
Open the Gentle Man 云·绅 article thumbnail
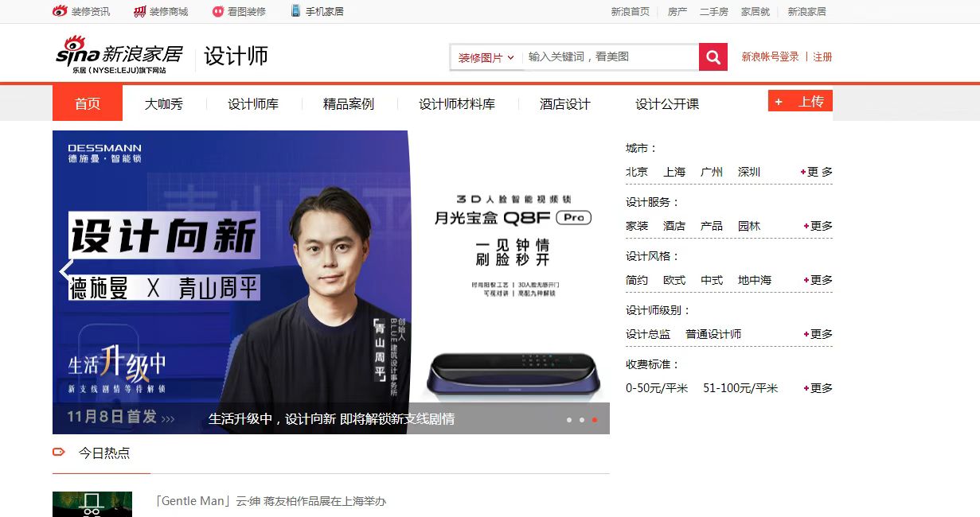[92, 504]
